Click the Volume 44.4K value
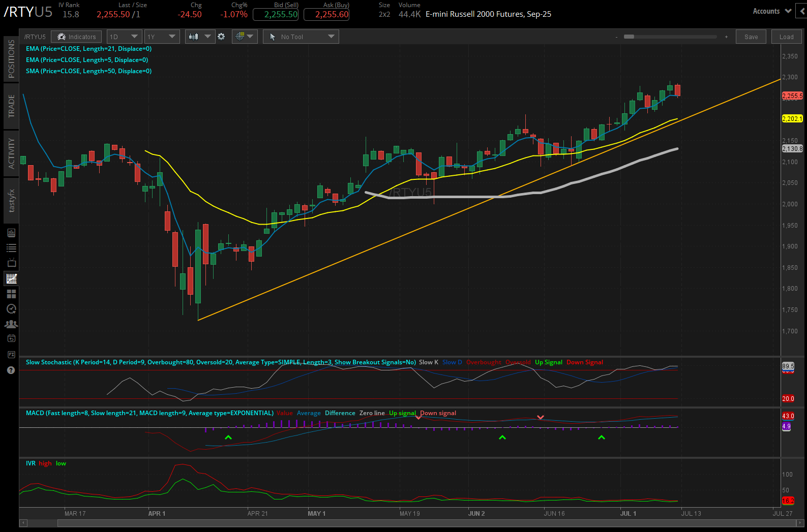This screenshot has width=807, height=532. pos(409,14)
